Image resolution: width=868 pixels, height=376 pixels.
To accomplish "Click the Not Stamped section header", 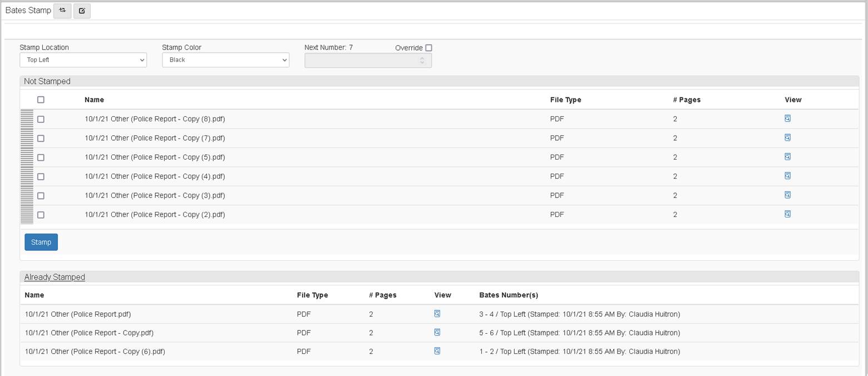I will coord(47,81).
